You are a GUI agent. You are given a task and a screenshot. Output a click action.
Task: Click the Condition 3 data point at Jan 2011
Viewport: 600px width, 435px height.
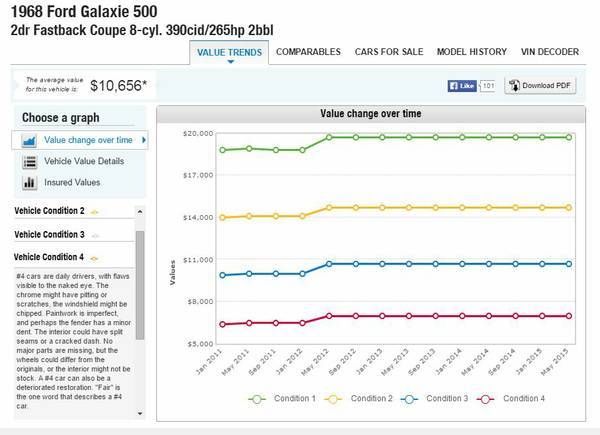(x=222, y=275)
